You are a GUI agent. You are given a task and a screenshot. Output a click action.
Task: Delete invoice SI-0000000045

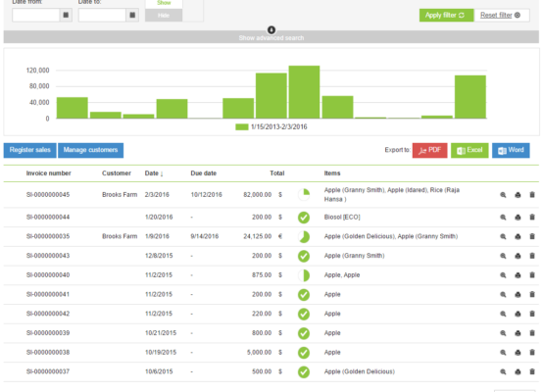[x=532, y=195]
